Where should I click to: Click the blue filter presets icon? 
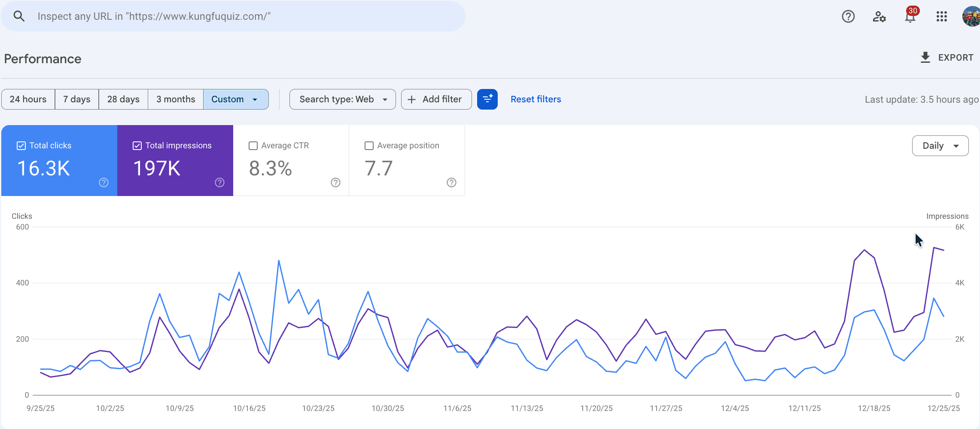[x=487, y=99]
